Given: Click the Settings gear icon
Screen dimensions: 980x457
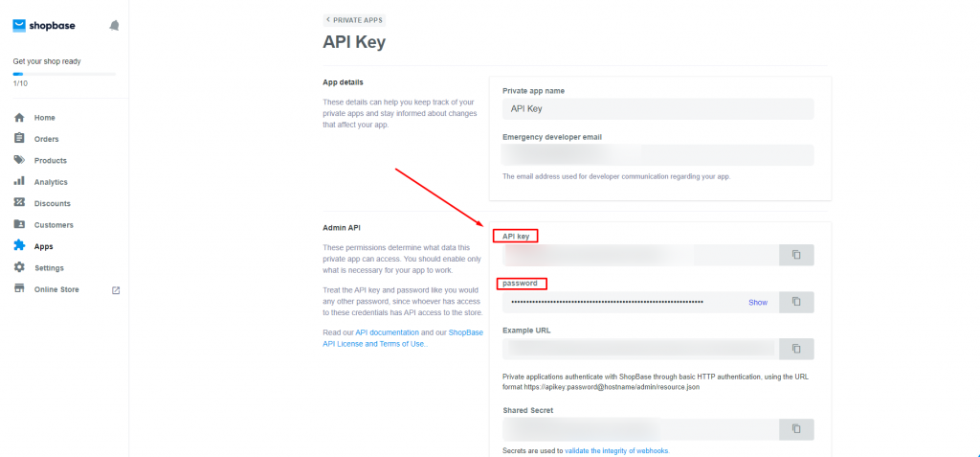Looking at the screenshot, I should click(19, 267).
